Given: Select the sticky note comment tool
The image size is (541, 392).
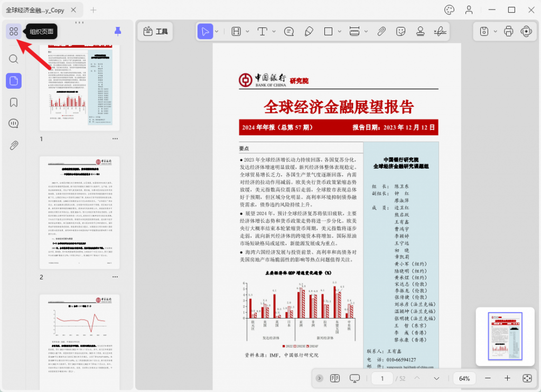Looking at the screenshot, I should (x=289, y=31).
